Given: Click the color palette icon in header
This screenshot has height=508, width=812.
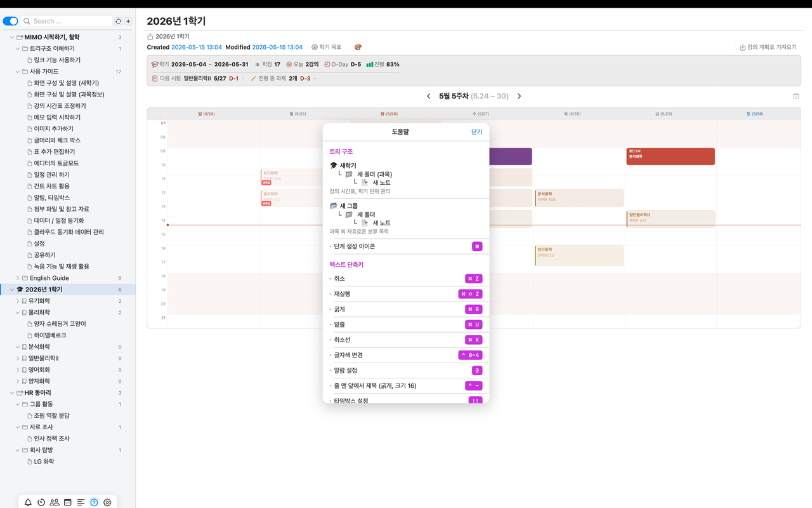Looking at the screenshot, I should click(358, 47).
